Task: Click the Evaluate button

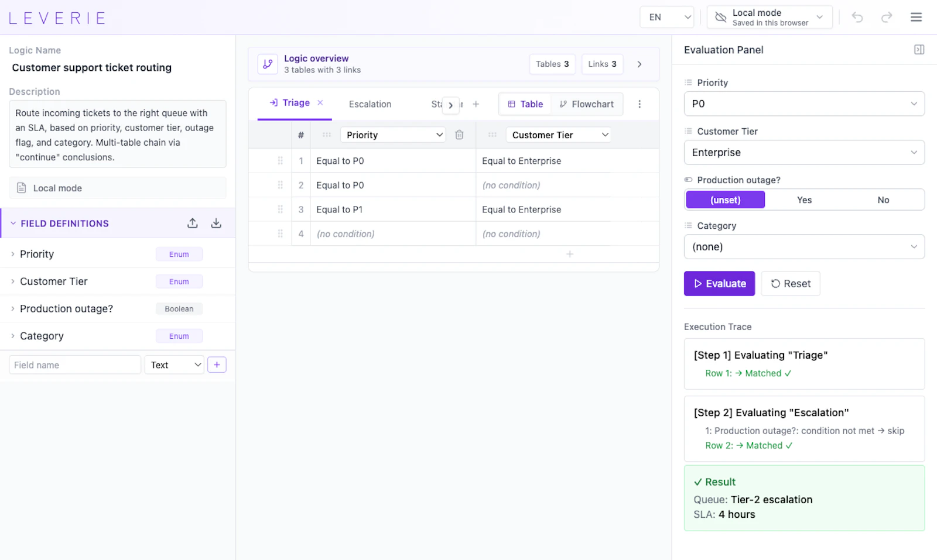Action: tap(719, 283)
